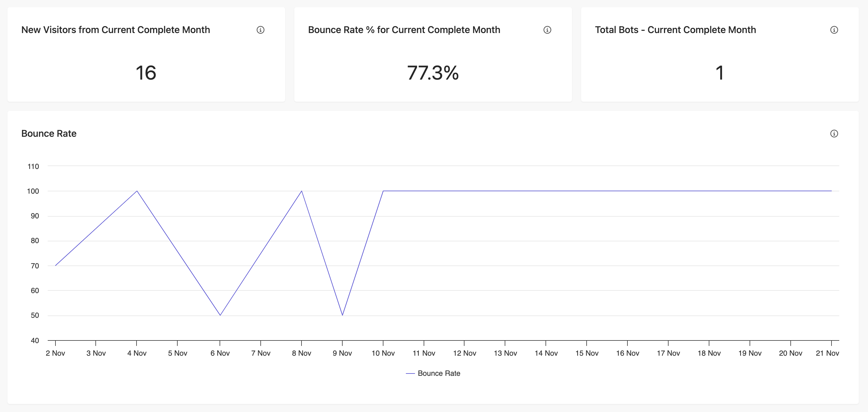The height and width of the screenshot is (412, 868).
Task: Select New Visitors value 16
Action: (x=146, y=73)
